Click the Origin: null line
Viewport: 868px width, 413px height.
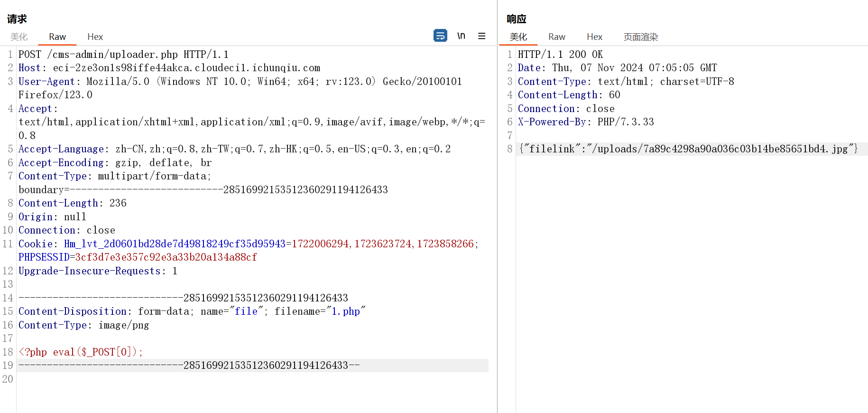click(52, 216)
